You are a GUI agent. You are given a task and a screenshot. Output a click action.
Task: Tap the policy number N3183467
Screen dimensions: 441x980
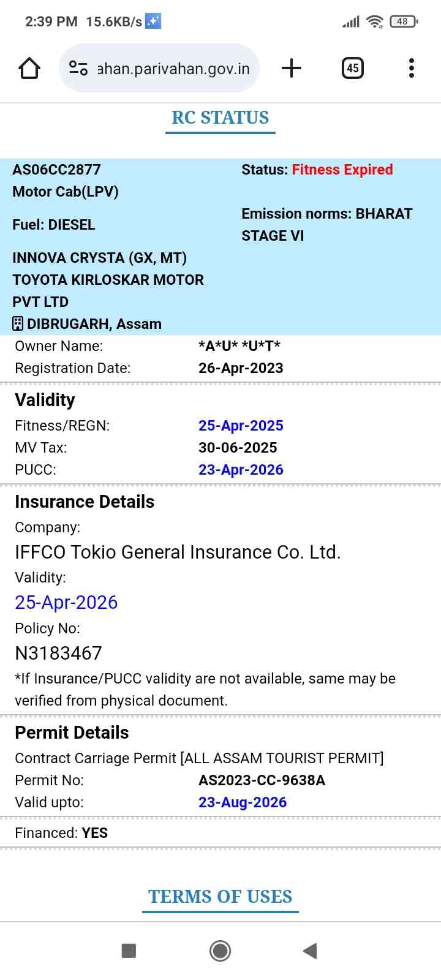58,654
